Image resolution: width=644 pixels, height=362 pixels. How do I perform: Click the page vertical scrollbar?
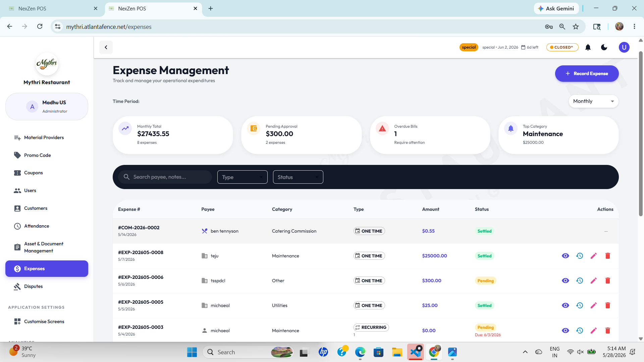(x=641, y=134)
